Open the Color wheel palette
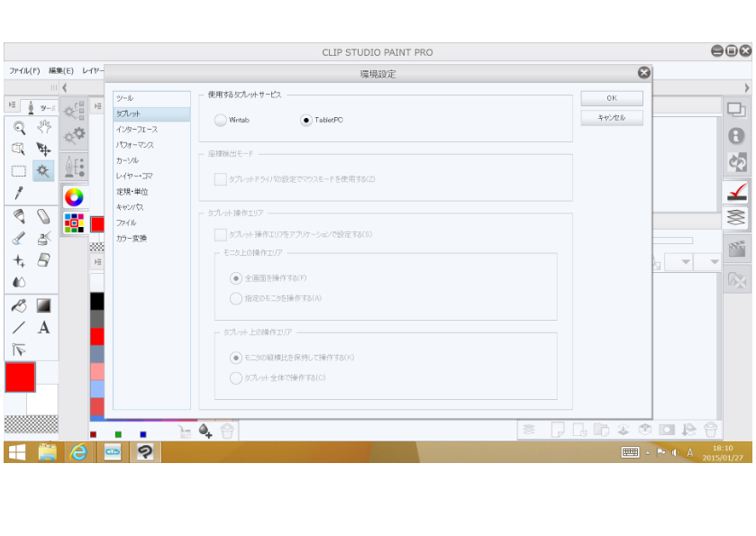756x536 pixels. click(x=74, y=197)
